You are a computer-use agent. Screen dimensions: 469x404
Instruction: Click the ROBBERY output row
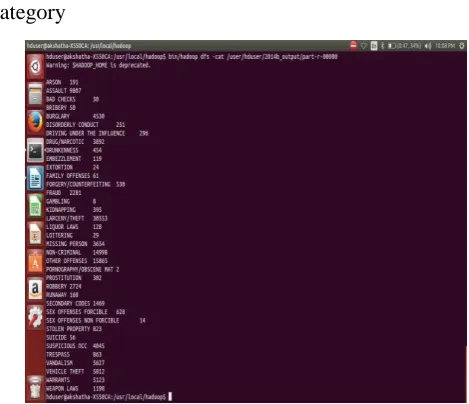point(64,286)
